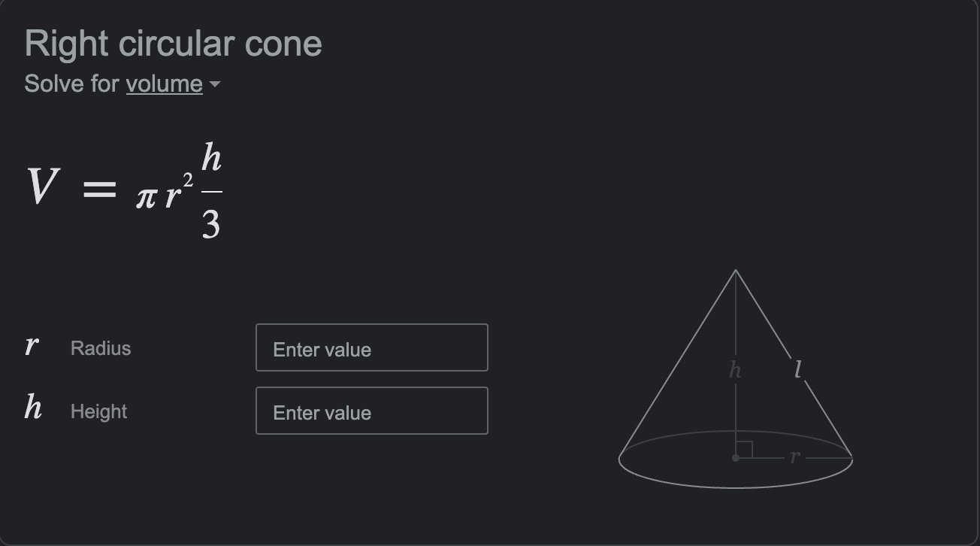The width and height of the screenshot is (980, 546).
Task: Click the dropdown arrow beside volume
Action: point(215,84)
